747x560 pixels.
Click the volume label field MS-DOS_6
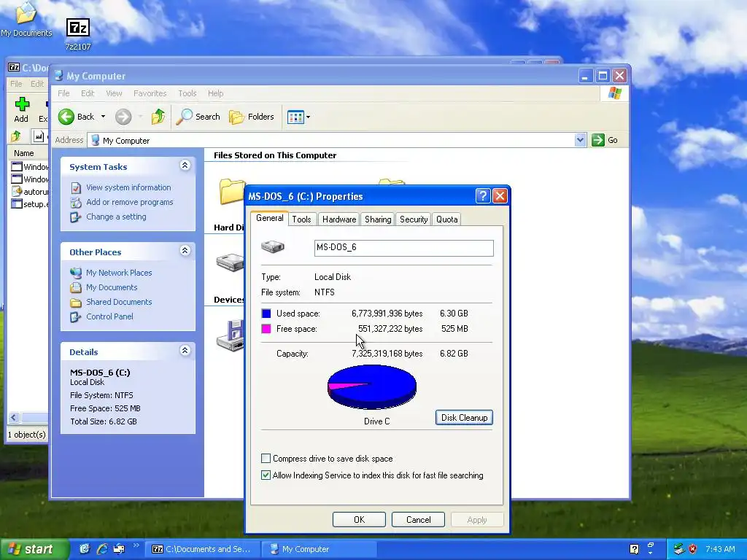pyautogui.click(x=404, y=248)
